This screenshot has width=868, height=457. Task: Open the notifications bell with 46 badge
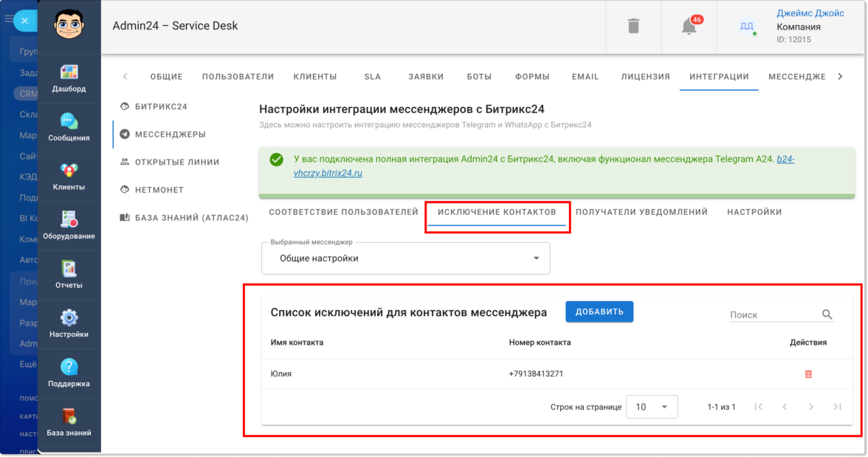pyautogui.click(x=689, y=26)
